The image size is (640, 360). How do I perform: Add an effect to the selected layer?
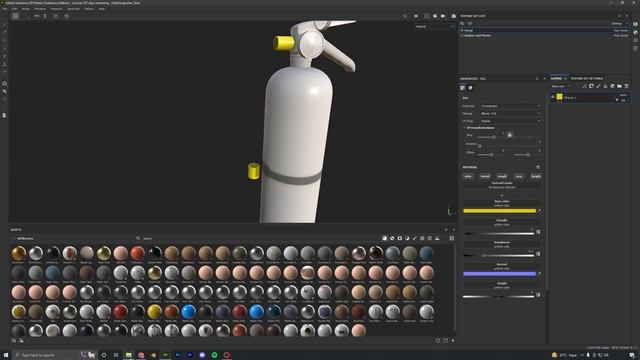coord(584,86)
